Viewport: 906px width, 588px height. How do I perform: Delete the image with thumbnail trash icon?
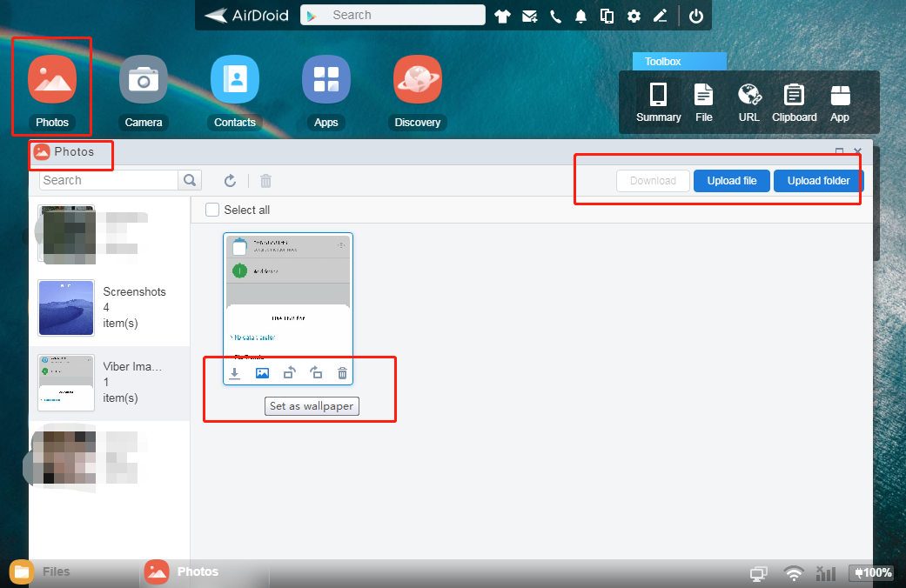coord(342,373)
